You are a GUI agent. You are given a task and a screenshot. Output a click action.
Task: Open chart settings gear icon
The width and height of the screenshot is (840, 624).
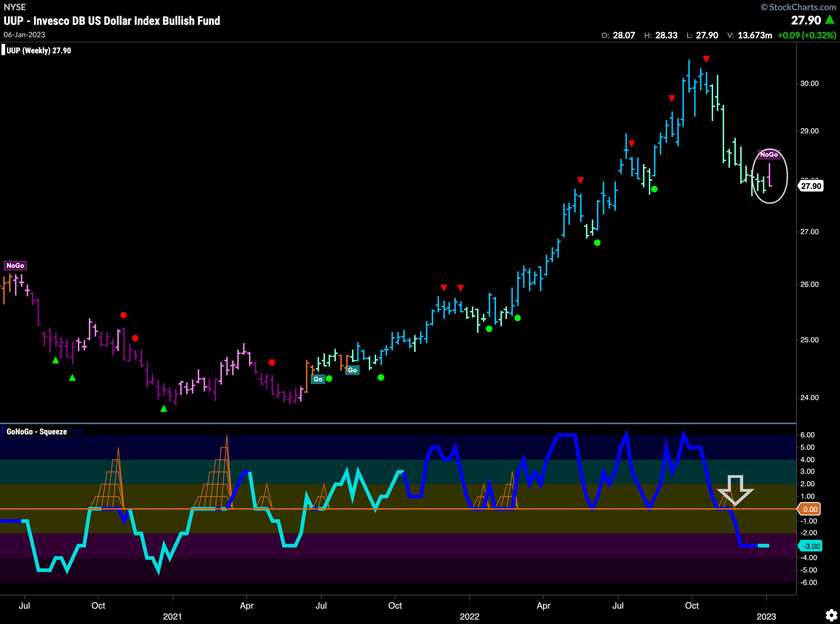[x=831, y=615]
